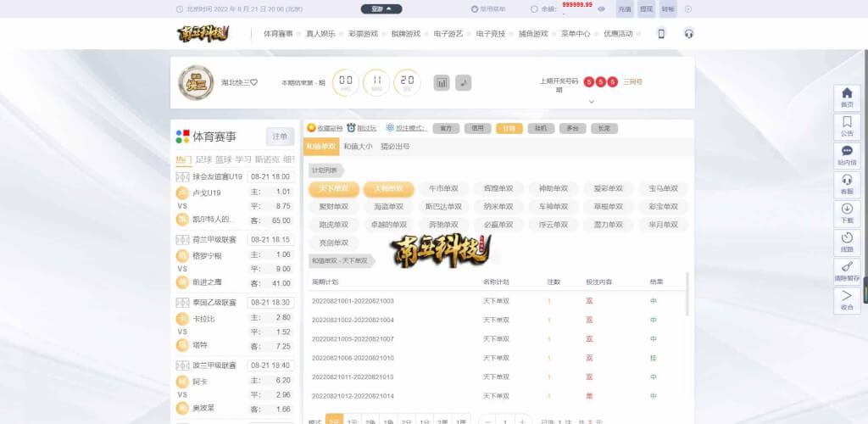Viewport: 868px width, 424px height.
Task: Click the atom icon beside 投注模式
Action: point(390,128)
